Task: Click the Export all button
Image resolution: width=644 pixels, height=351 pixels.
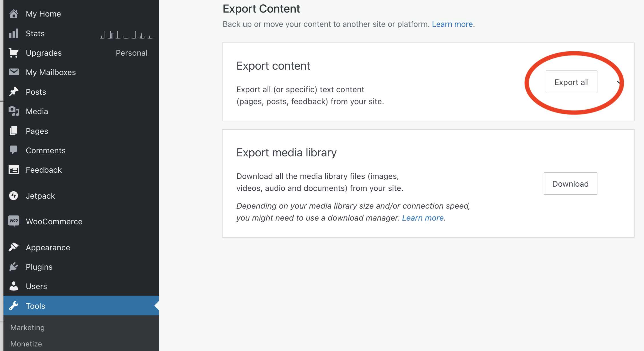Action: pyautogui.click(x=571, y=82)
